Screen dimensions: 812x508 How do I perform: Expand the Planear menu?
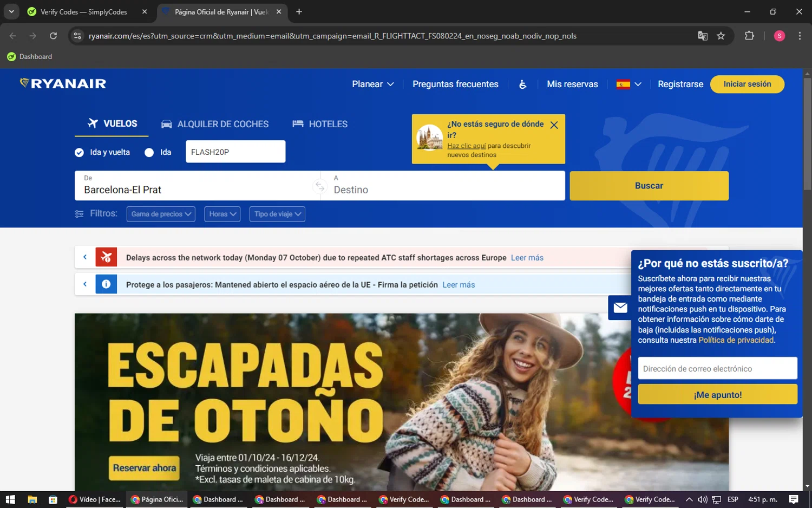click(x=373, y=84)
